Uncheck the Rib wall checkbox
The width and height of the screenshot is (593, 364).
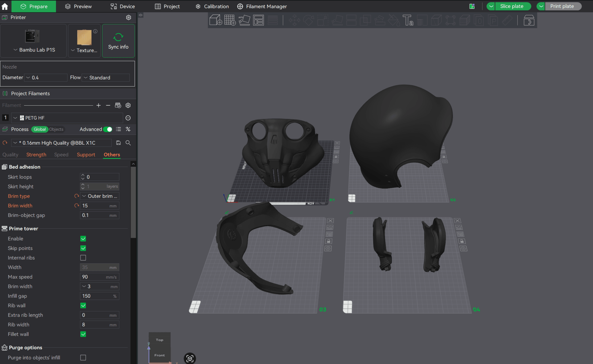[83, 305]
